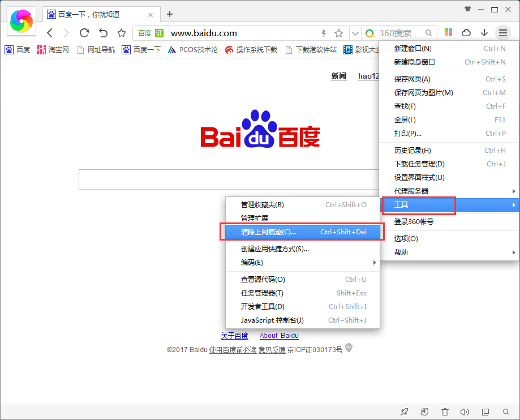This screenshot has width=520, height=420.
Task: Open 选项(O) from menu
Action: pos(449,238)
